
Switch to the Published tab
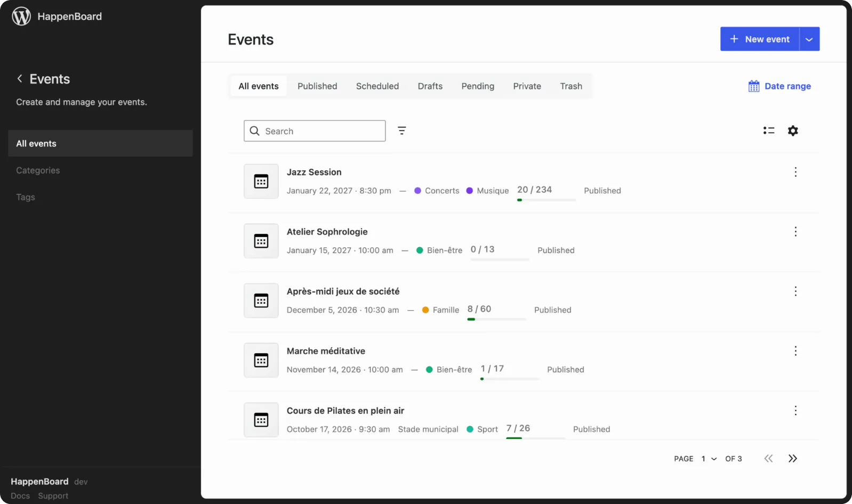tap(317, 86)
